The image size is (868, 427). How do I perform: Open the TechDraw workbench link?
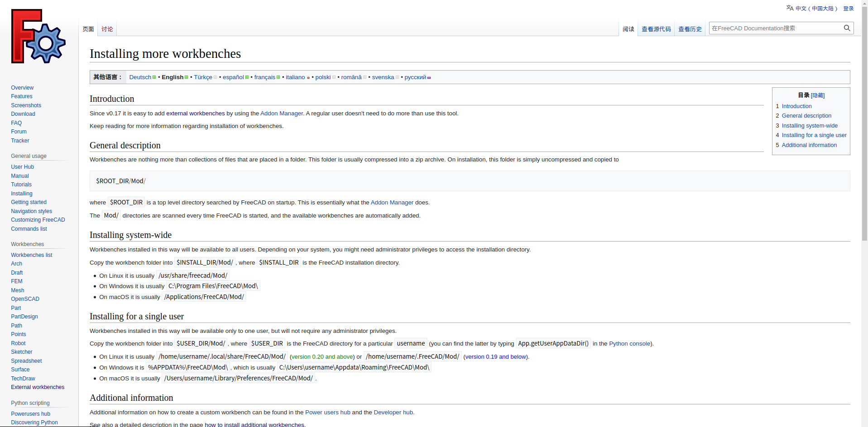(x=23, y=379)
